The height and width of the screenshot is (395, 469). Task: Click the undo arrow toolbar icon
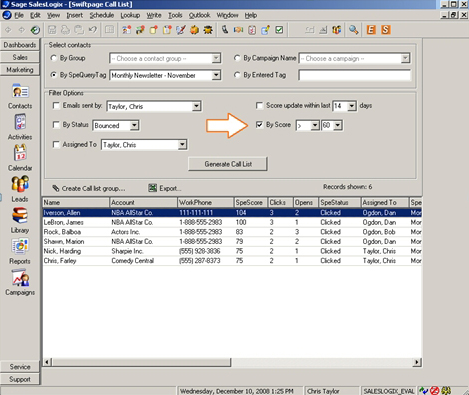click(93, 30)
